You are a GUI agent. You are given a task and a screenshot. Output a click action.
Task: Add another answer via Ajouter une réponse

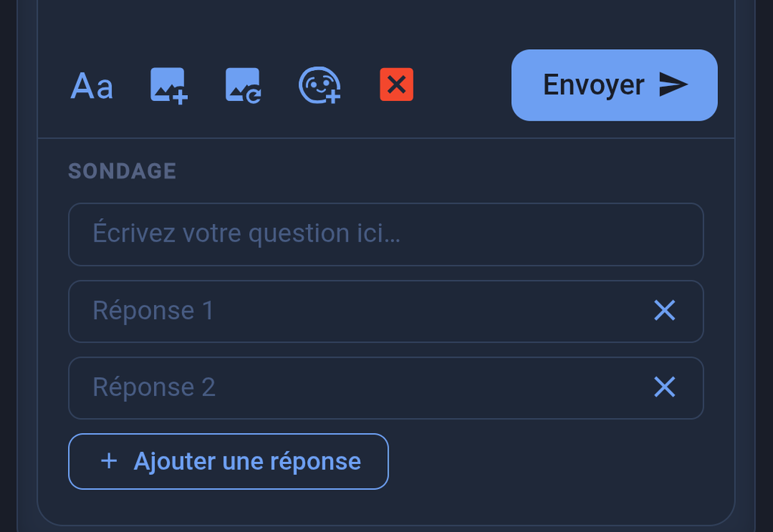pos(228,462)
